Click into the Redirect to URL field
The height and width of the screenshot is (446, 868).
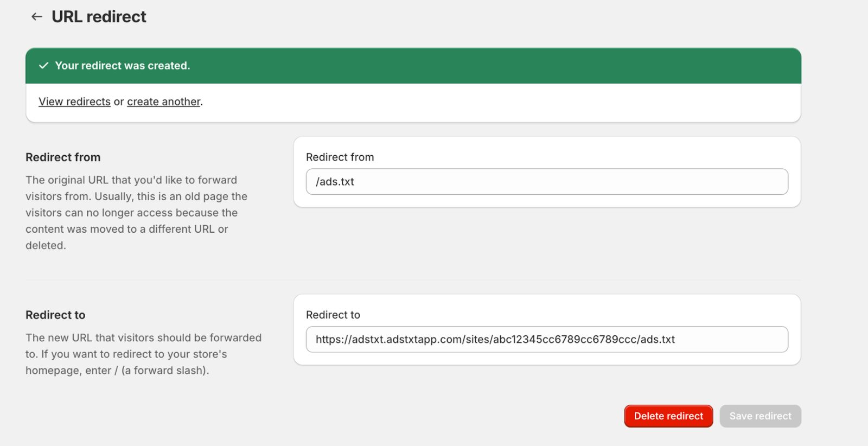click(546, 340)
